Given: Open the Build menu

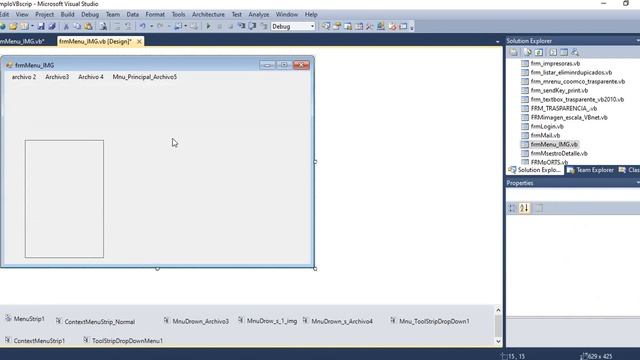Looking at the screenshot, I should 67,14.
